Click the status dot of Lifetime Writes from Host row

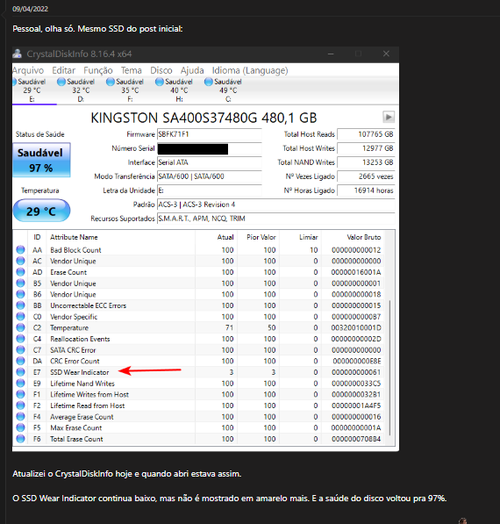coord(20,394)
